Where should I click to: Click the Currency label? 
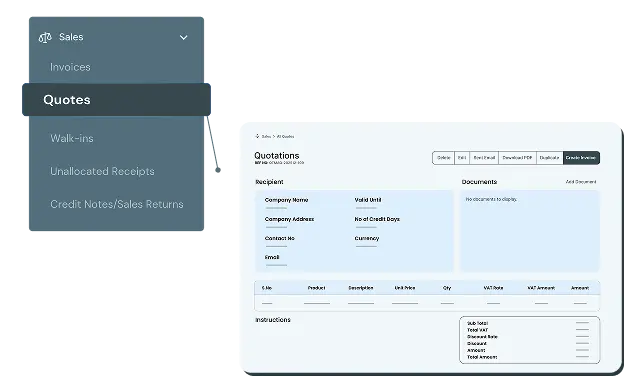[x=367, y=238]
